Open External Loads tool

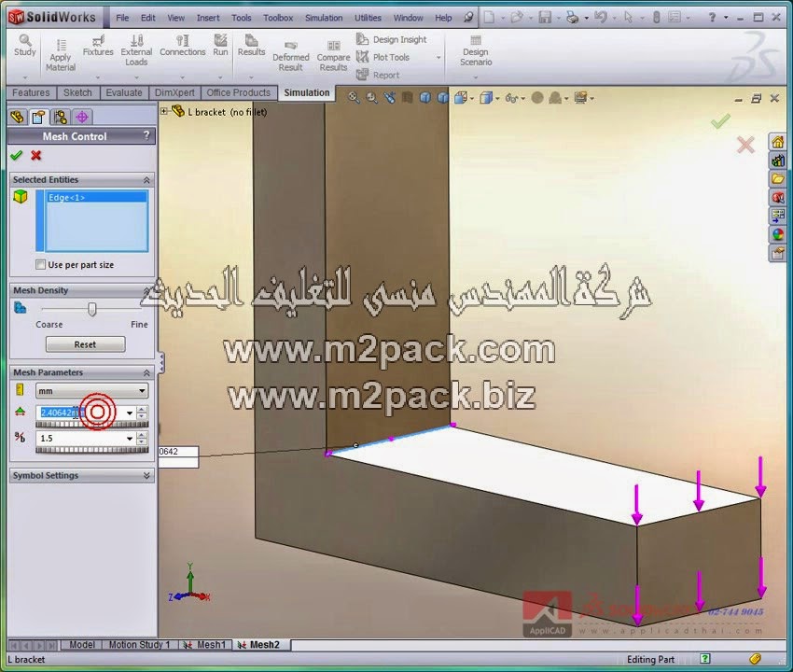[x=136, y=49]
